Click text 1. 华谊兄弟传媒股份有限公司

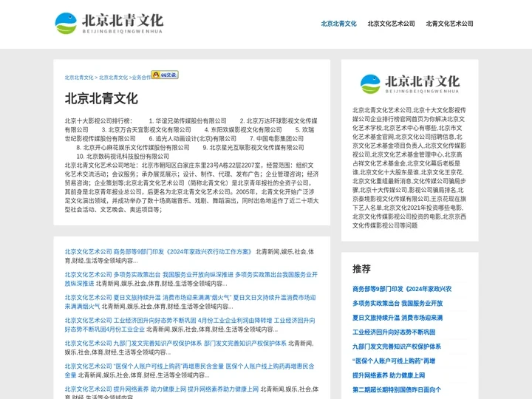point(188,120)
